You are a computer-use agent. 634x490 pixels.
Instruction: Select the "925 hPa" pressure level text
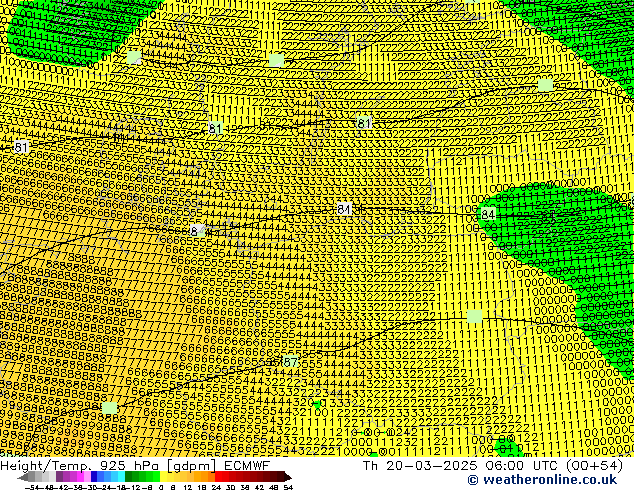tap(129, 466)
